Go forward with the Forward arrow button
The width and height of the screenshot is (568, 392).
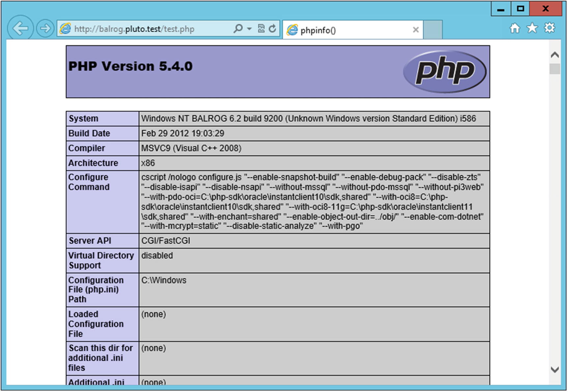45,29
